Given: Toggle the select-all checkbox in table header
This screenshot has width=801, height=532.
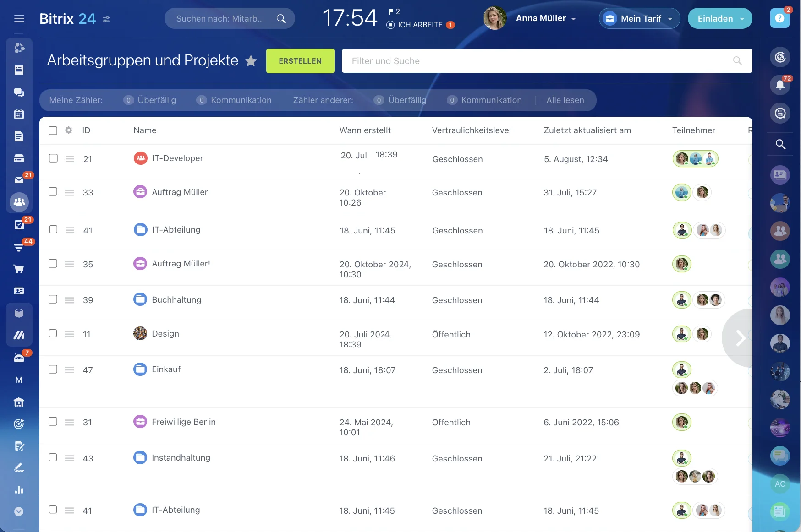Looking at the screenshot, I should 53,130.
